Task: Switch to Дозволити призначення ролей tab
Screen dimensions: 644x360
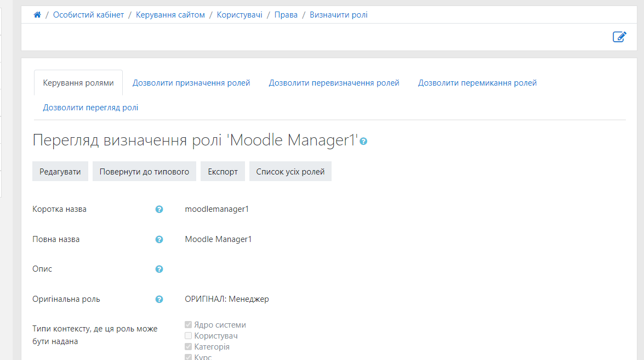Action: [x=191, y=83]
